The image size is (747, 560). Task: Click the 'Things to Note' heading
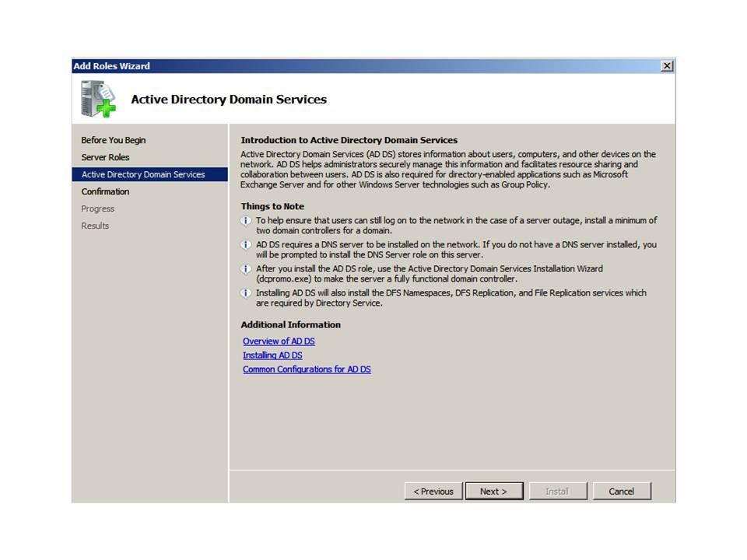click(x=272, y=206)
